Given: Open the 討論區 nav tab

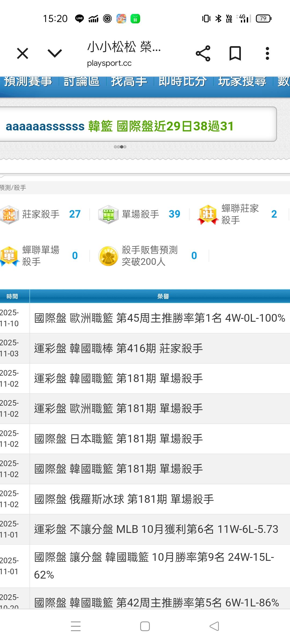Looking at the screenshot, I should (x=82, y=81).
